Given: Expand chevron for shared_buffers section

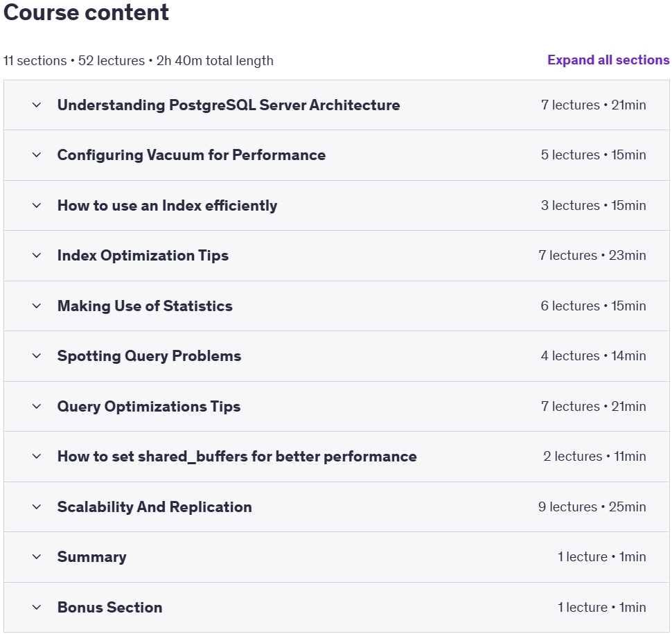Looking at the screenshot, I should click(x=37, y=457).
